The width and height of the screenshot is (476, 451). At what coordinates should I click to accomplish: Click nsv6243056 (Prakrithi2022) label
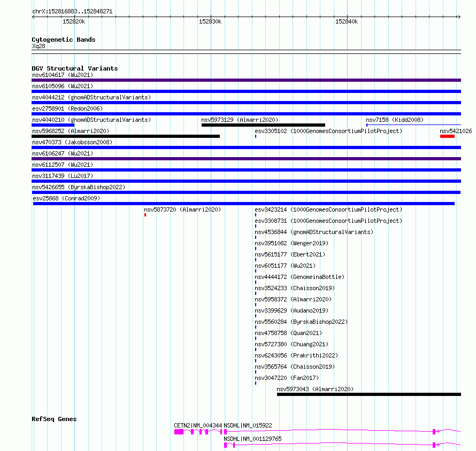pyautogui.click(x=296, y=355)
